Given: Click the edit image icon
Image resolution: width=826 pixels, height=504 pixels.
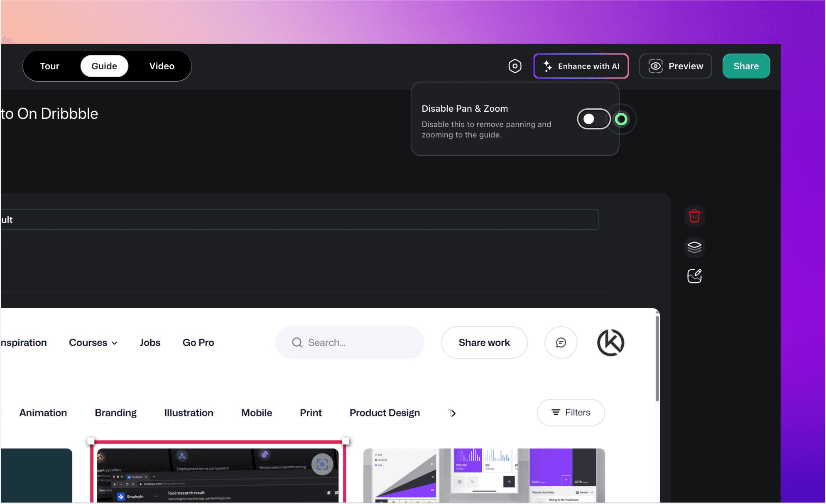Looking at the screenshot, I should click(694, 276).
